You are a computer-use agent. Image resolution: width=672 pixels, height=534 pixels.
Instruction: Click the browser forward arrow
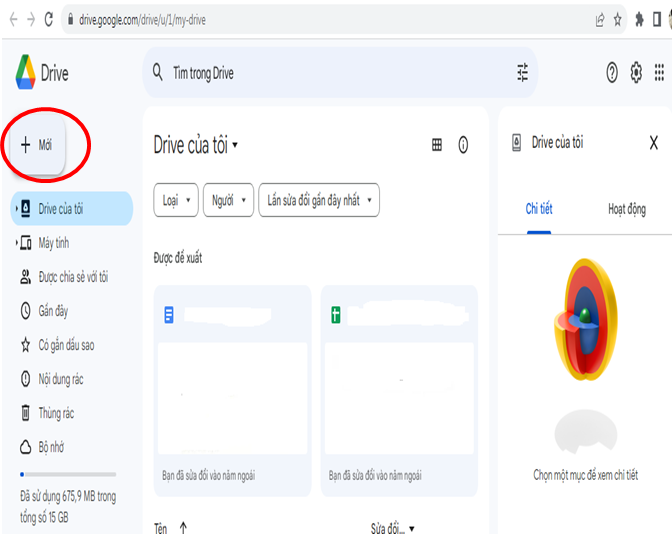pos(31,20)
